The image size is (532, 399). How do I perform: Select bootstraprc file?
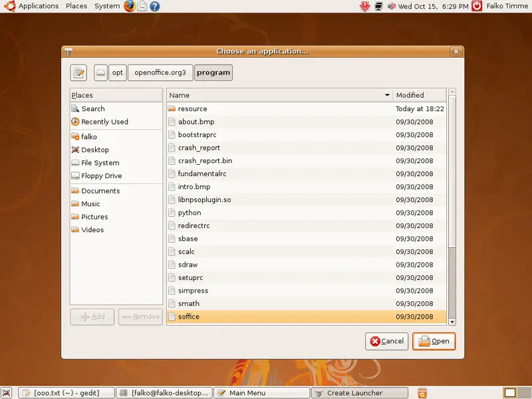(307, 135)
